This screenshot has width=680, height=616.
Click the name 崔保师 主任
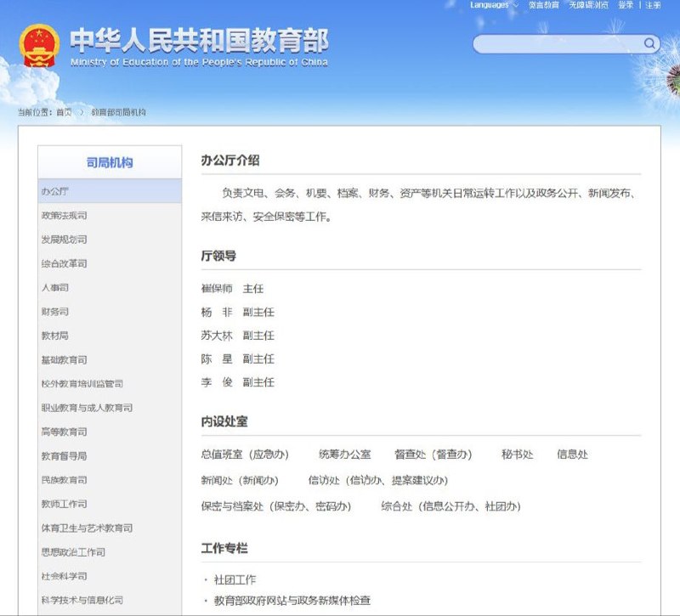(x=232, y=288)
